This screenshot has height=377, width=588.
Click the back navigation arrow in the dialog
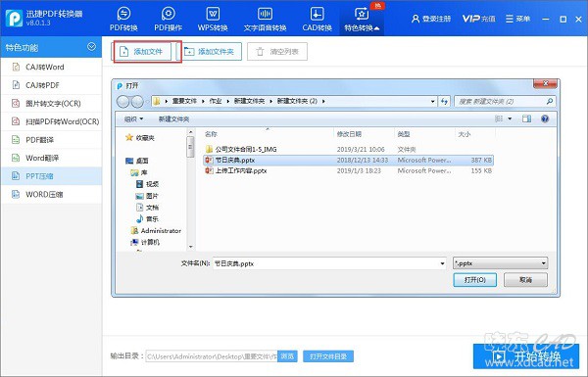coord(123,101)
